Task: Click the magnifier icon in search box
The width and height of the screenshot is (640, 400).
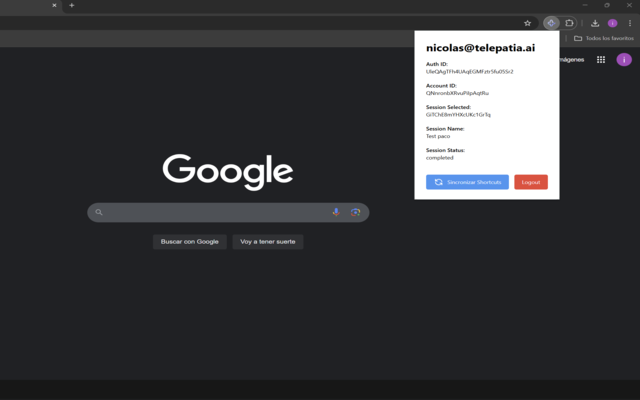Action: pos(99,212)
